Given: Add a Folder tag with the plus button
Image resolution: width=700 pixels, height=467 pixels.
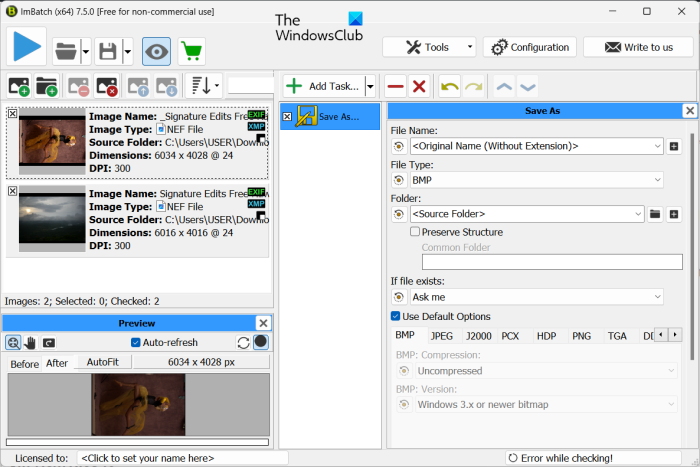Looking at the screenshot, I should 674,214.
